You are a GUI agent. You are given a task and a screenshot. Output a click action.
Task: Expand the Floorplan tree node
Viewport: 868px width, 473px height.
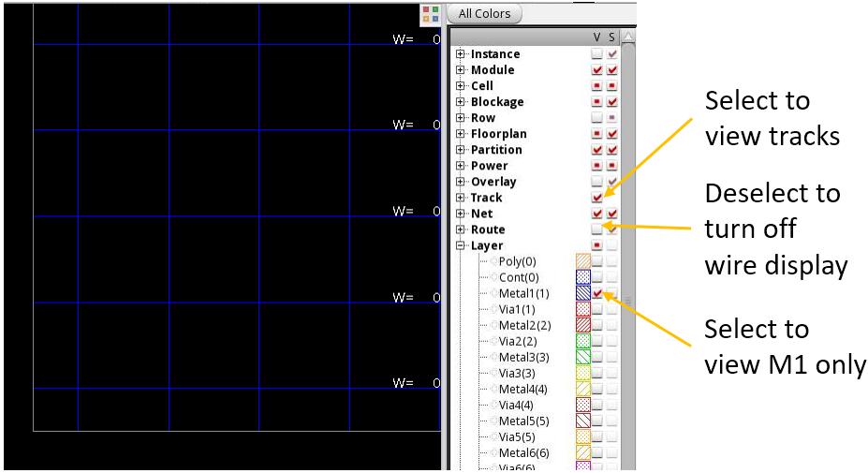(461, 134)
